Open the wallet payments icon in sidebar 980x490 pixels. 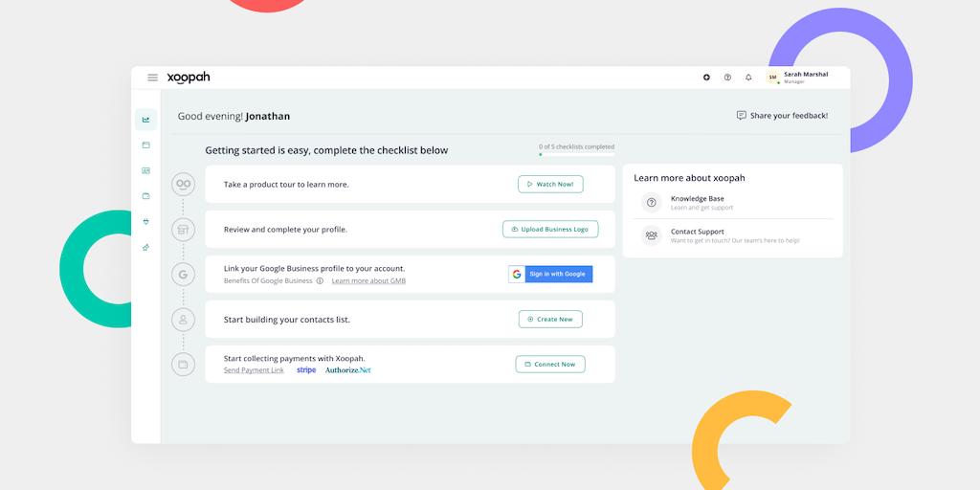pyautogui.click(x=145, y=196)
